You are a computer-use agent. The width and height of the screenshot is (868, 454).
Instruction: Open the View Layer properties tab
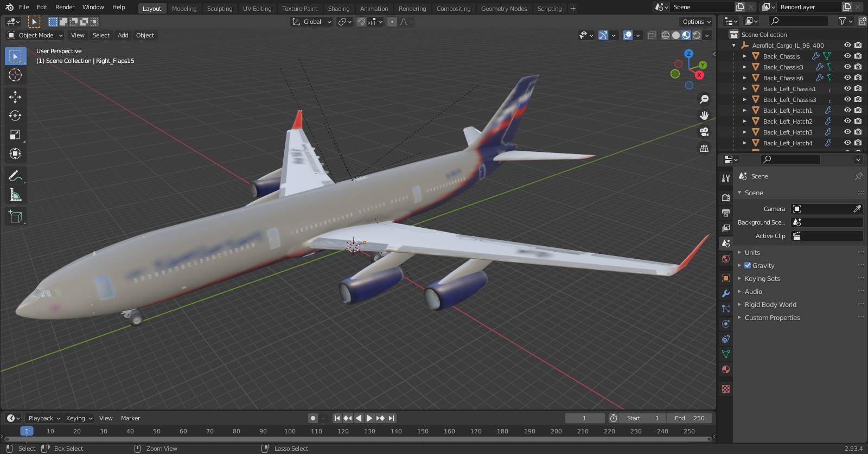tap(726, 228)
